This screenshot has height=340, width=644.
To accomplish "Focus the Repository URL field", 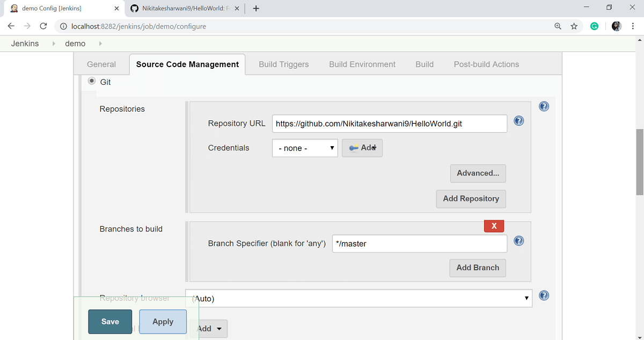I will pyautogui.click(x=390, y=124).
